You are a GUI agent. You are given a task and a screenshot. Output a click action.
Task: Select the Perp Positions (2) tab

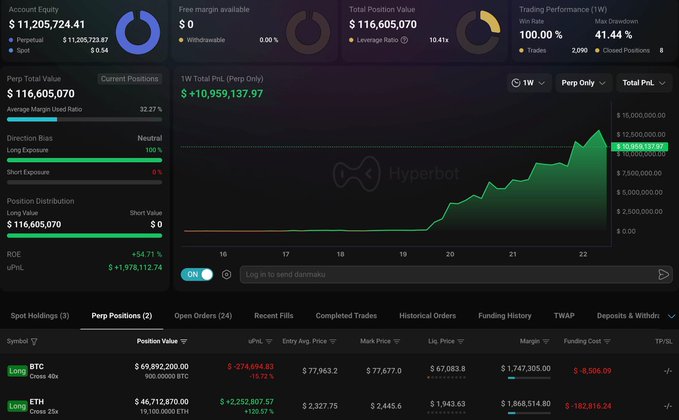122,316
